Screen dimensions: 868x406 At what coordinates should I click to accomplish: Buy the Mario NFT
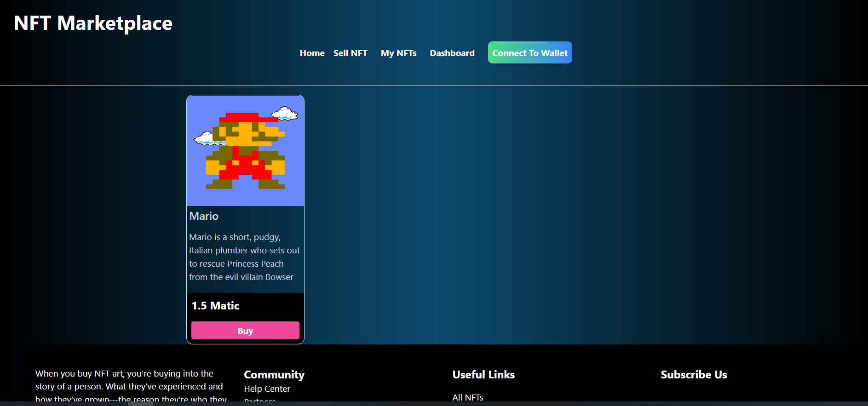(x=245, y=331)
